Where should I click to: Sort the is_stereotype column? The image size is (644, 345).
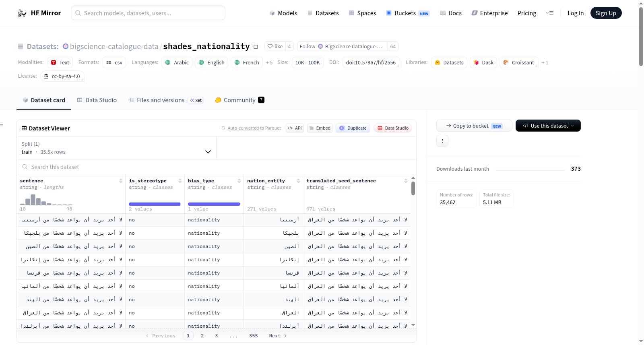click(180, 181)
